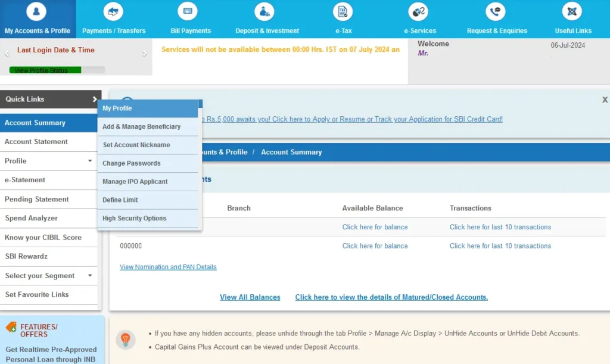Show previous login info with left arrow
610x364 pixels.
point(7,54)
